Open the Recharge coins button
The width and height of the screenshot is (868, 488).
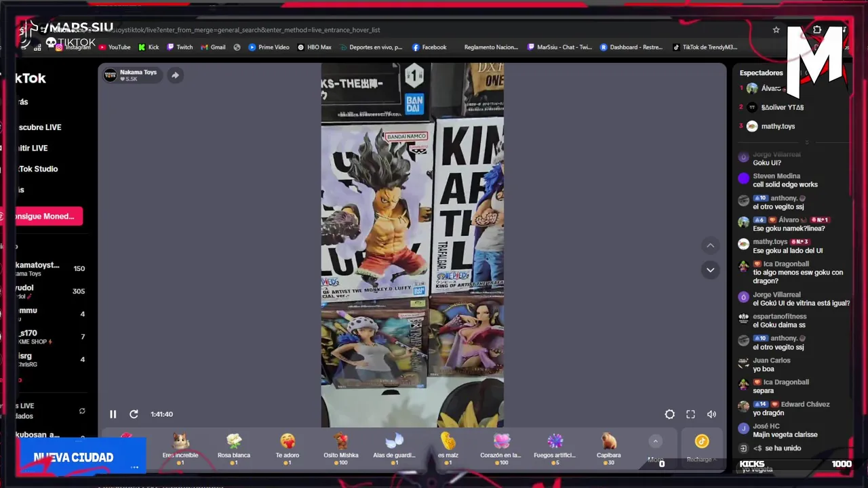point(701,448)
